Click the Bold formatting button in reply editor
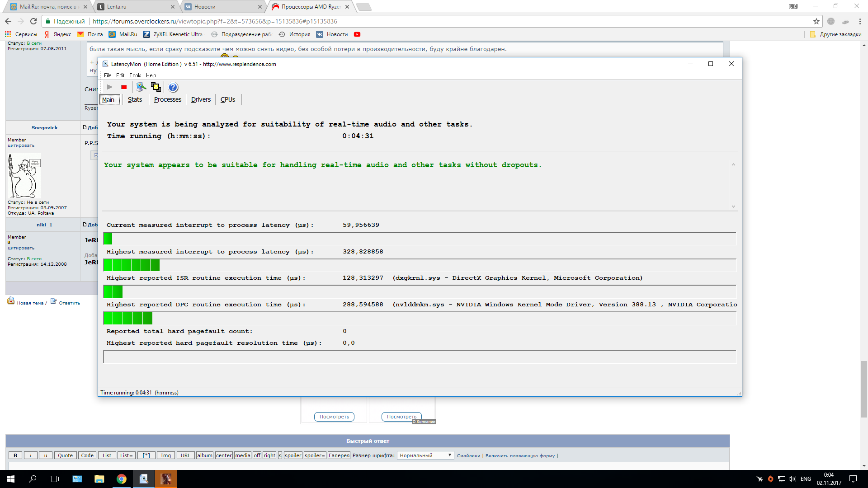The height and width of the screenshot is (488, 868). [15, 455]
